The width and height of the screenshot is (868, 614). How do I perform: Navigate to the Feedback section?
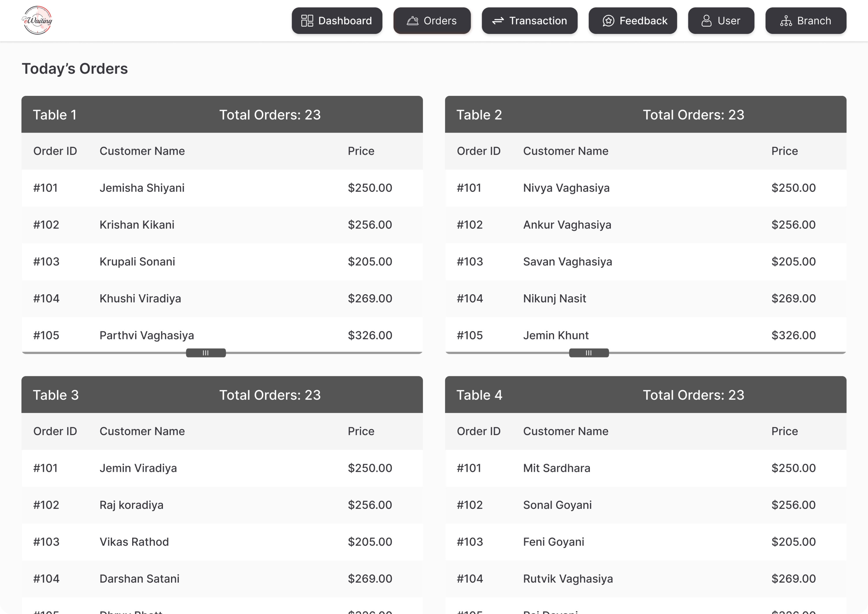click(632, 21)
